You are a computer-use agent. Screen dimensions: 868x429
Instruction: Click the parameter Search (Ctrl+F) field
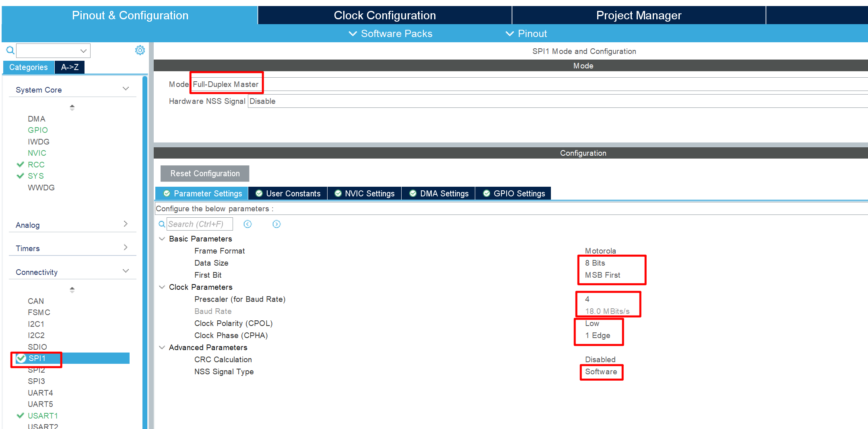tap(200, 224)
